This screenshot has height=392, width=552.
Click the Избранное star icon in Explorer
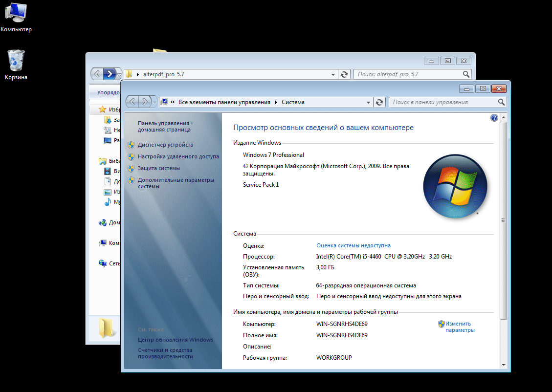[x=103, y=109]
